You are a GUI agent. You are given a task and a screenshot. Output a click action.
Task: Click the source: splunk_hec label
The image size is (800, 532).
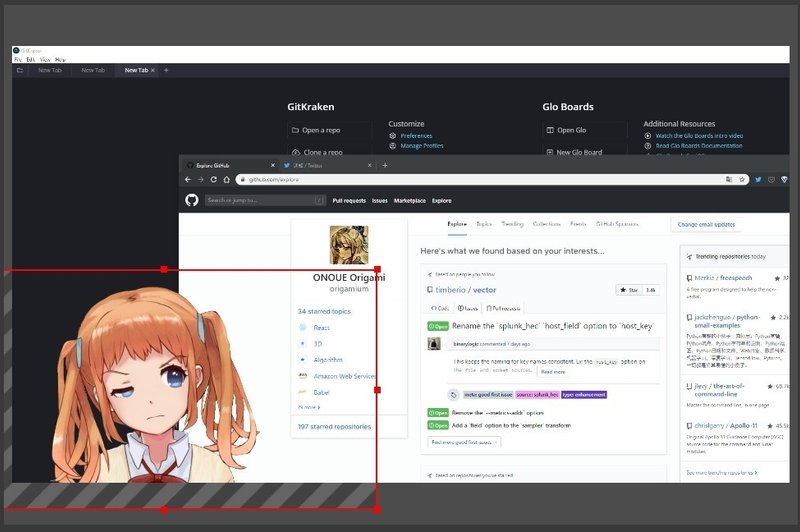(x=537, y=395)
